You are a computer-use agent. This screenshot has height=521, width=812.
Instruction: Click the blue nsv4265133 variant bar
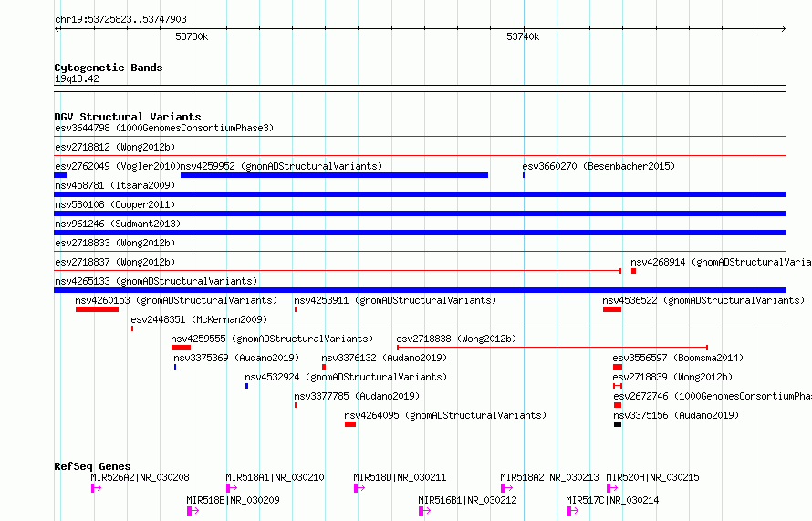[420, 290]
